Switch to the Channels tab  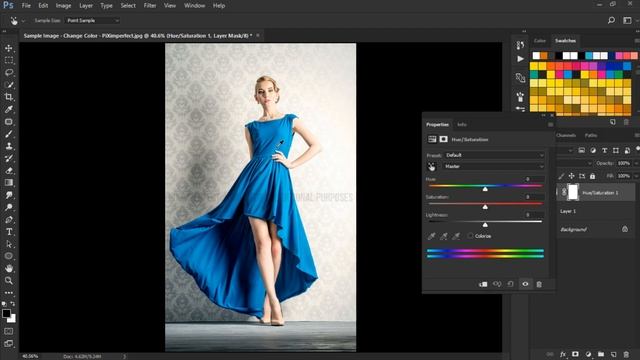(566, 136)
